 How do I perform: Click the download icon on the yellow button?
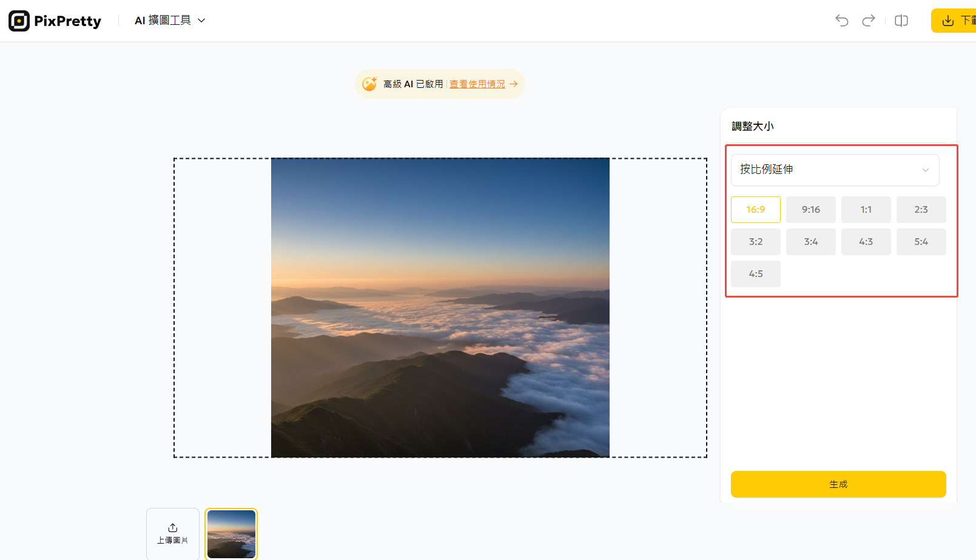click(947, 20)
